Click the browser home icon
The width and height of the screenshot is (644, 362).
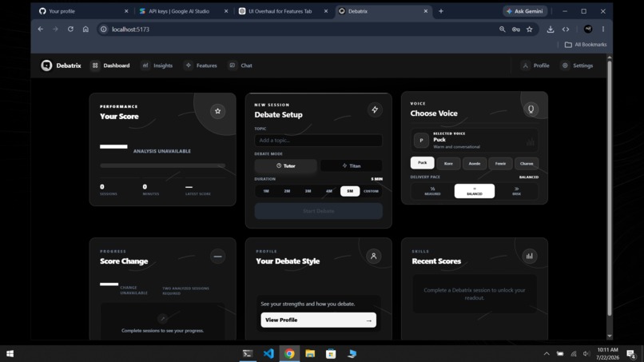85,30
